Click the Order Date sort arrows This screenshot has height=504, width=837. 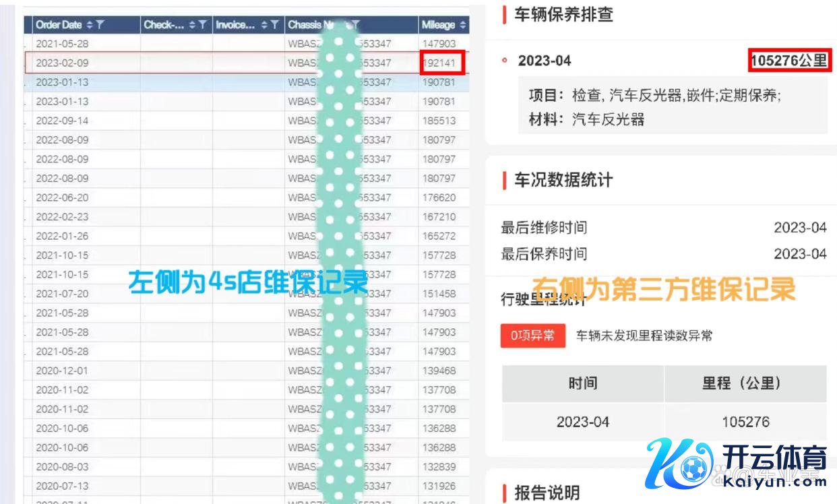tap(90, 25)
